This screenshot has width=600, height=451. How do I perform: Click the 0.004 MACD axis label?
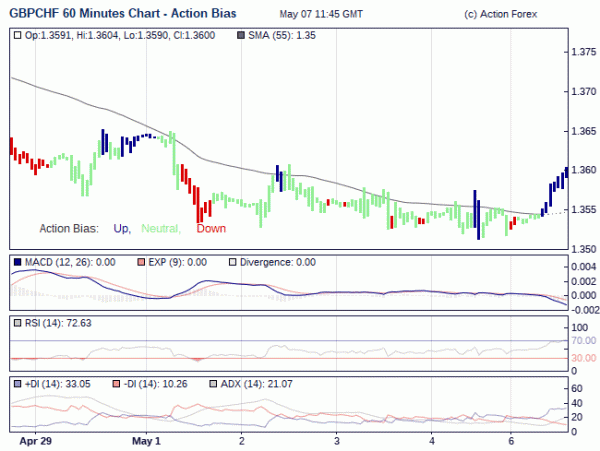[584, 267]
